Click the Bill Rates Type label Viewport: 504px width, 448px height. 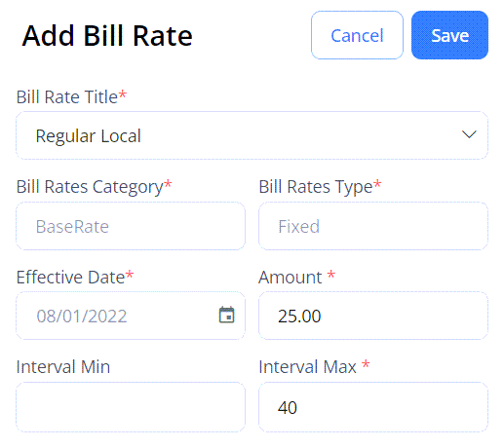point(316,187)
